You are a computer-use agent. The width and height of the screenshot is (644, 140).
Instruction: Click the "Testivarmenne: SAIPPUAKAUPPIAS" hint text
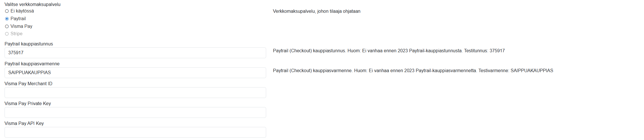click(516, 71)
